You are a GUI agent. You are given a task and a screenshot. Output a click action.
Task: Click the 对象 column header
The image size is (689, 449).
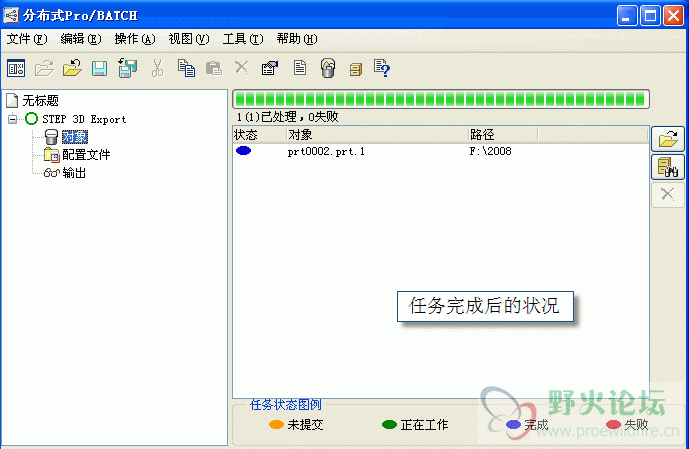click(x=377, y=134)
